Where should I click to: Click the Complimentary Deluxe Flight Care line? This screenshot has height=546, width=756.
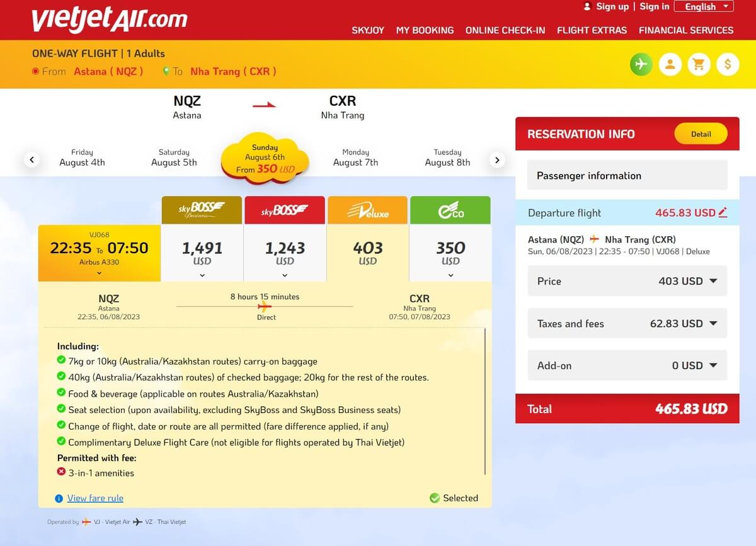click(236, 442)
